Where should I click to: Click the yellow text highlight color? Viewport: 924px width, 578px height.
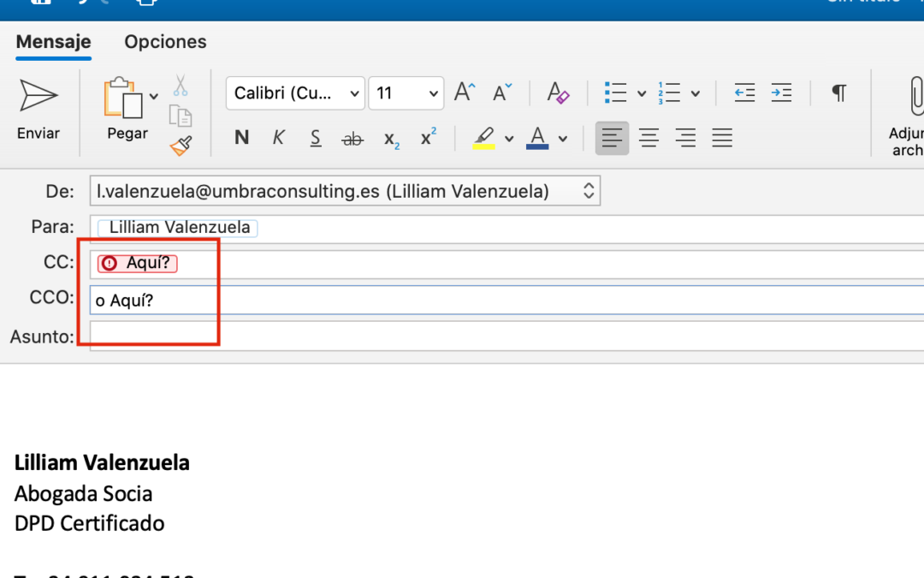483,138
